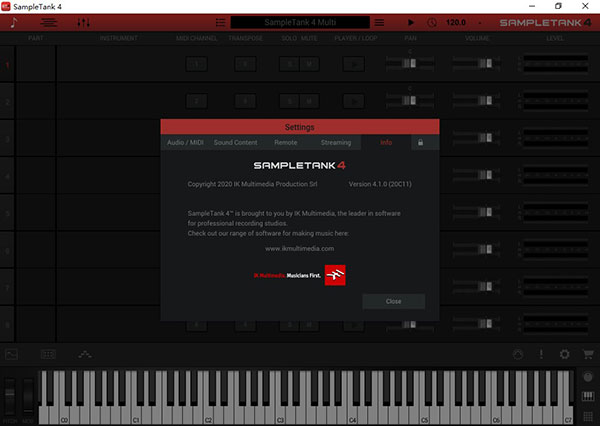
Task: Click the MIDI panic exclamation icon
Action: click(x=541, y=354)
